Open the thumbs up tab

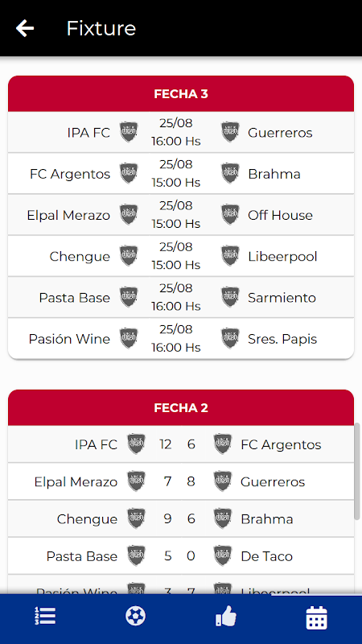coord(226,616)
